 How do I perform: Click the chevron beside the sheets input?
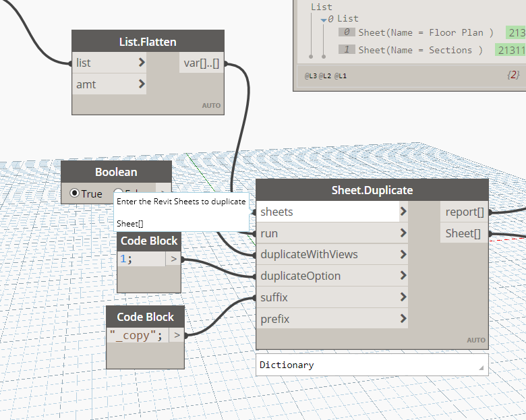tap(403, 212)
